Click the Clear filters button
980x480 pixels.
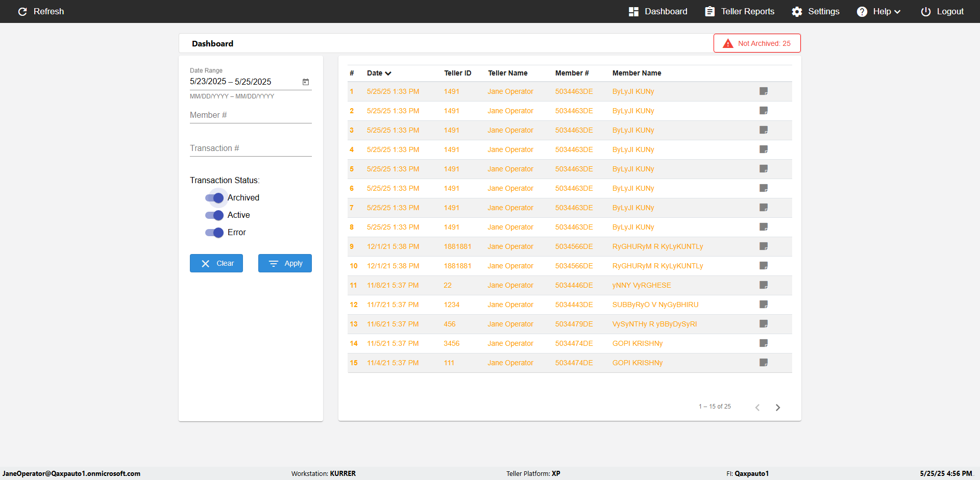coord(216,263)
